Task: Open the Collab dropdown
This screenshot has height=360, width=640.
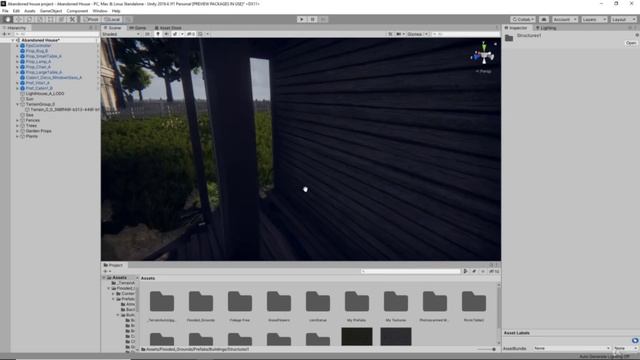Action: [x=523, y=19]
